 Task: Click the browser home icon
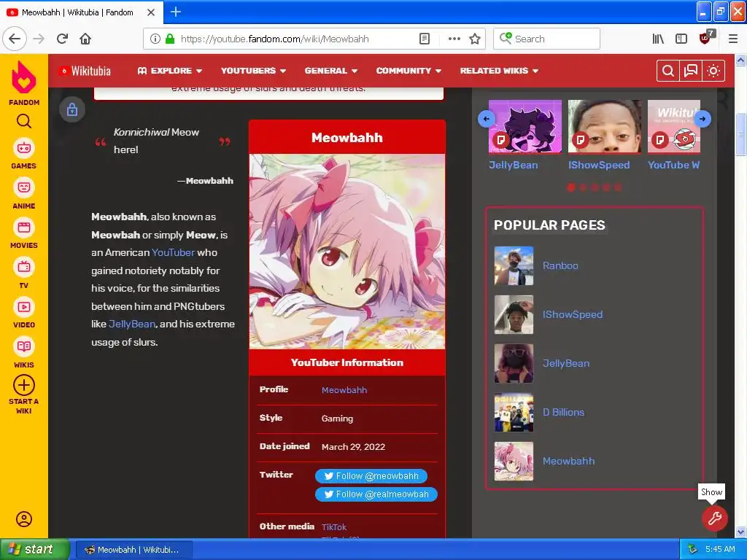pyautogui.click(x=85, y=39)
